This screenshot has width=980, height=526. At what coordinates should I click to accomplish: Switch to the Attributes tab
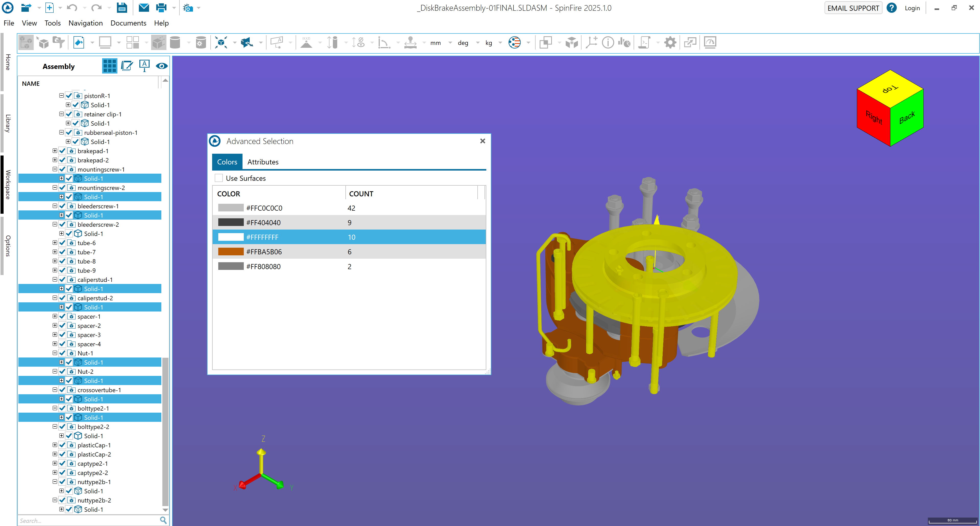pos(263,162)
